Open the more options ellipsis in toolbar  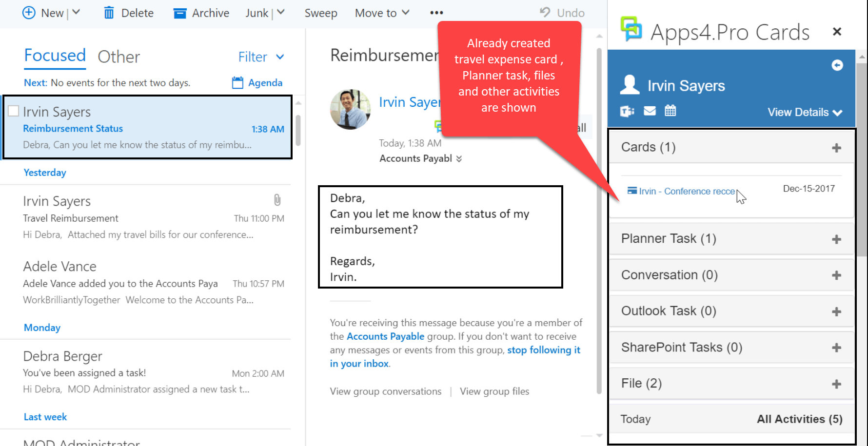pos(436,13)
